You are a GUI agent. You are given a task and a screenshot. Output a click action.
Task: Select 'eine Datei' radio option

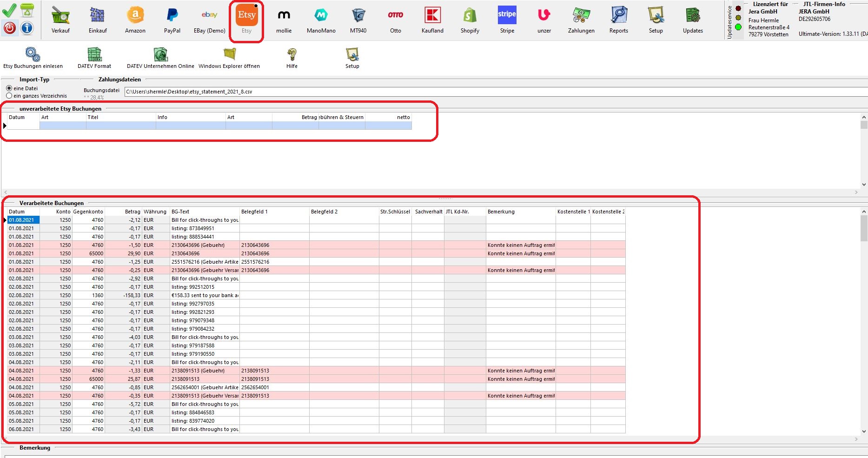click(9, 88)
